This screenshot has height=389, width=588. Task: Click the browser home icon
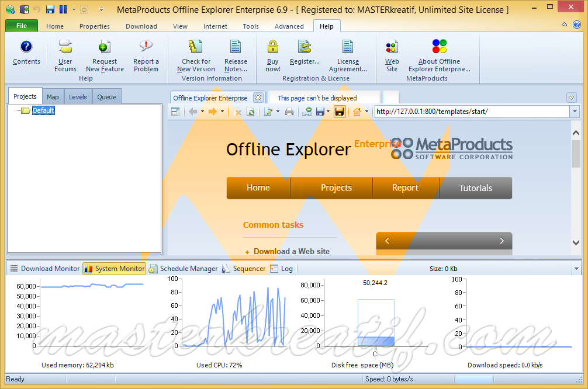[357, 112]
